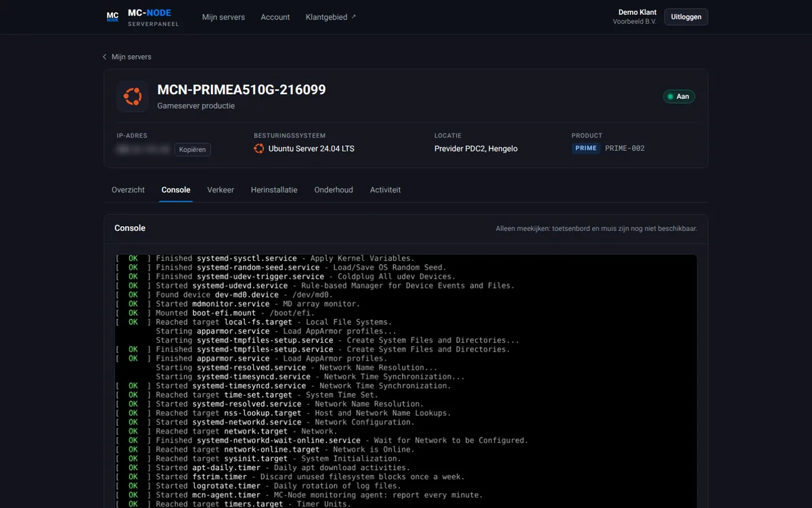812x508 pixels.
Task: Open Mijn servers in top navigation
Action: [x=223, y=17]
